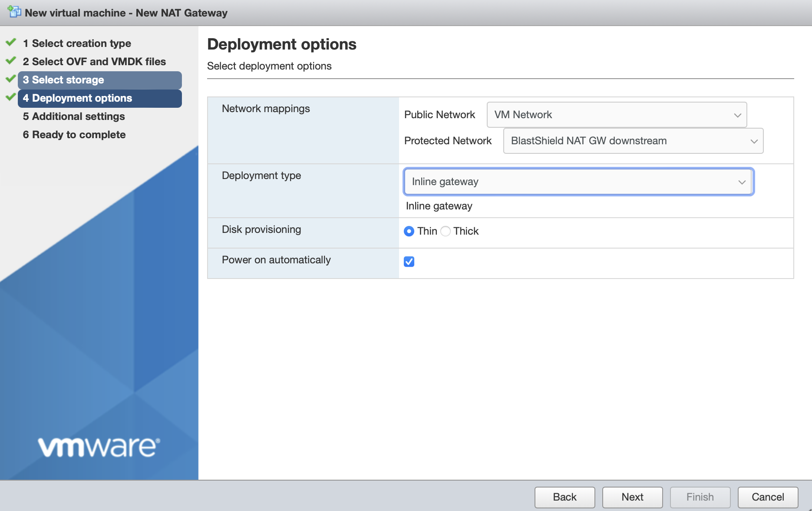Viewport: 812px width, 511px height.
Task: Click the VMware logo in the sidebar
Action: [99, 447]
